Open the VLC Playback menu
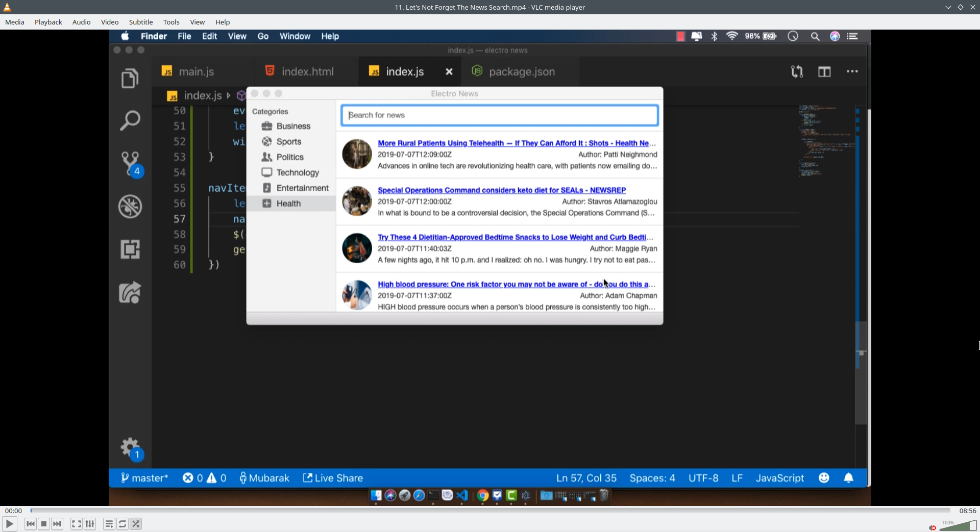 tap(48, 22)
